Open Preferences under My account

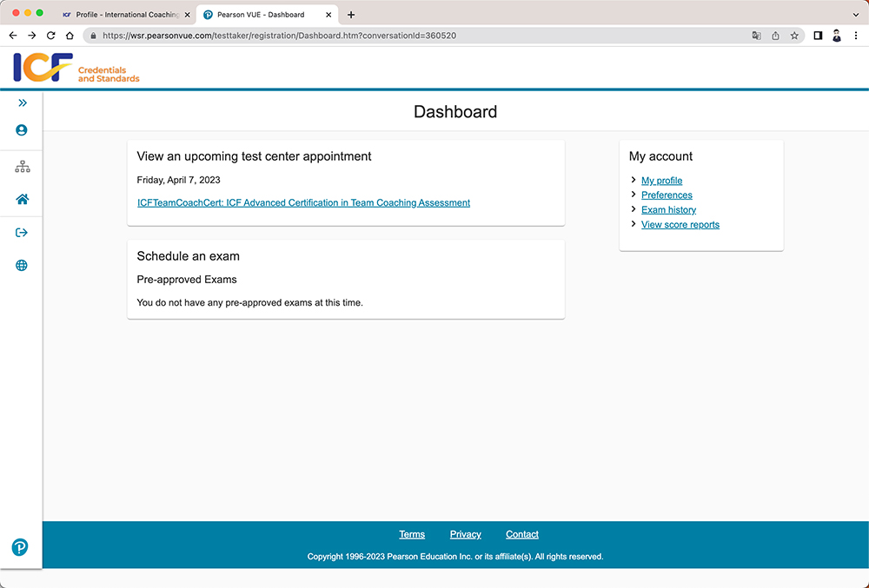pos(667,195)
